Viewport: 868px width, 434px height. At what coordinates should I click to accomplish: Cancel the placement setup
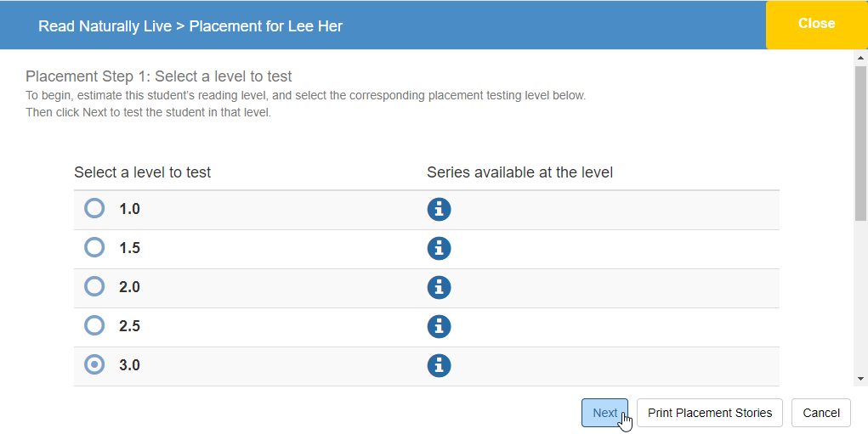tap(820, 413)
